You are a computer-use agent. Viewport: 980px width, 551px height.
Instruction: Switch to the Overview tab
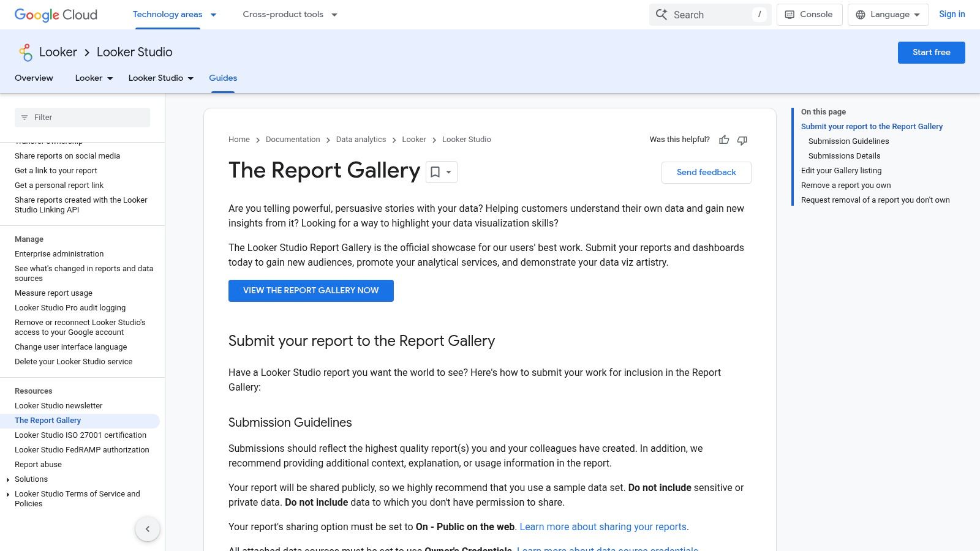34,78
